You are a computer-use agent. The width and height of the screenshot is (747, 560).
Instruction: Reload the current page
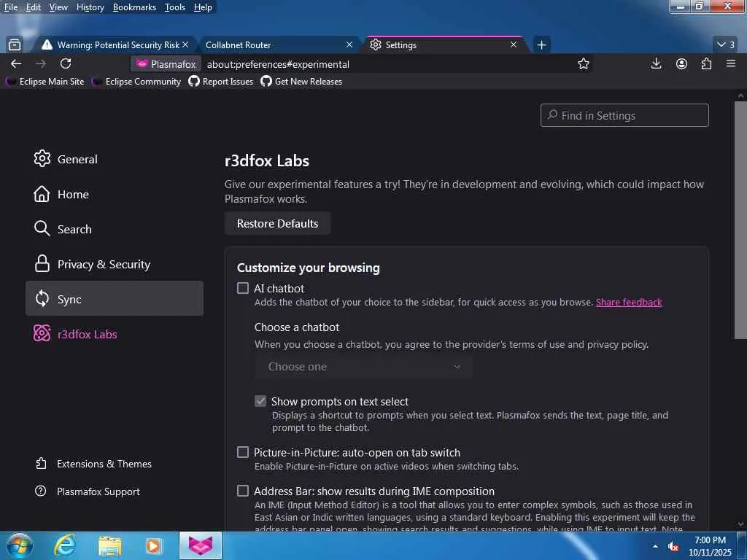tap(66, 63)
